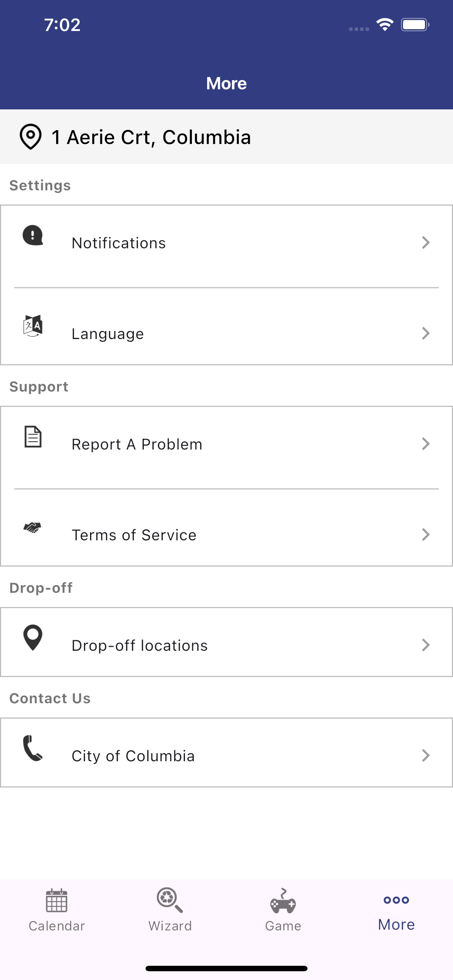The image size is (453, 980).
Task: Expand Notifications using its chevron arrow
Action: tap(426, 242)
